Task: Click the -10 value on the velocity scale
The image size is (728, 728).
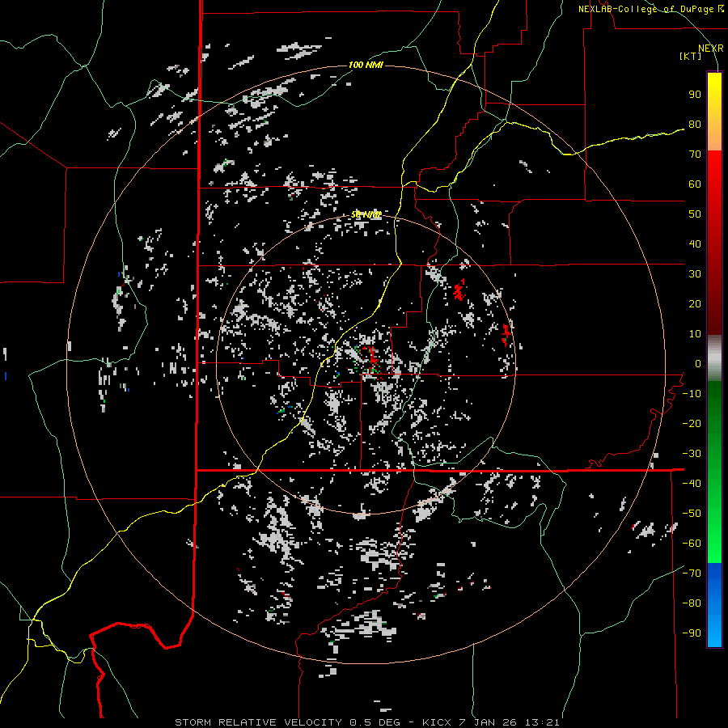Action: (692, 394)
